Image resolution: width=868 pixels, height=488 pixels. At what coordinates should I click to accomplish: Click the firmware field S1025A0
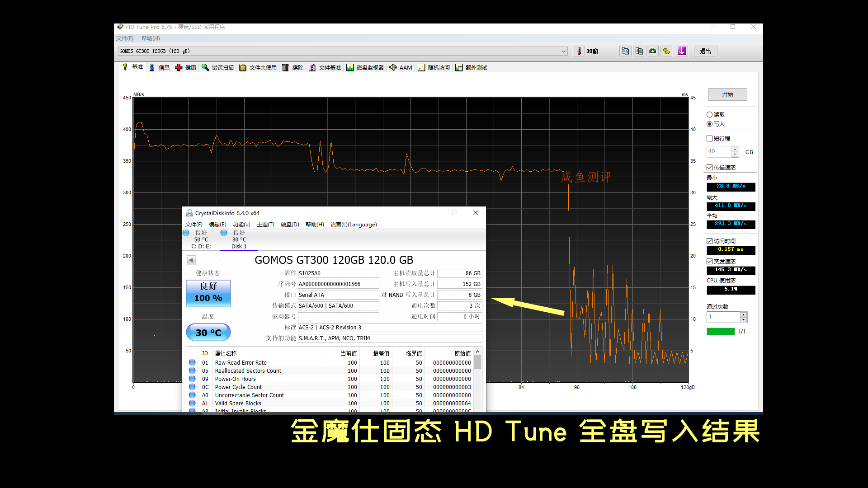(x=338, y=273)
